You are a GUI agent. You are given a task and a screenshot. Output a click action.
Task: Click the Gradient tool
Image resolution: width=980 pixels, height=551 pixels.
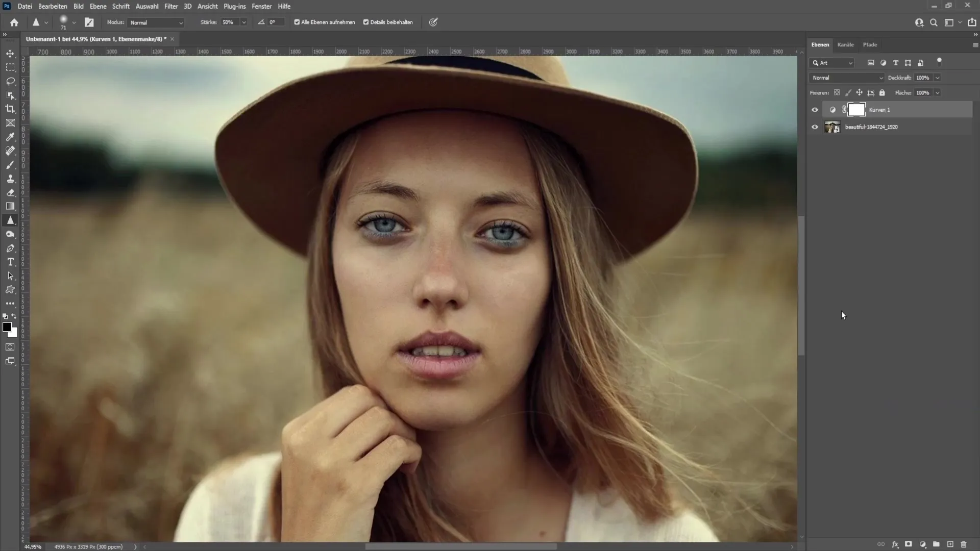coord(10,206)
